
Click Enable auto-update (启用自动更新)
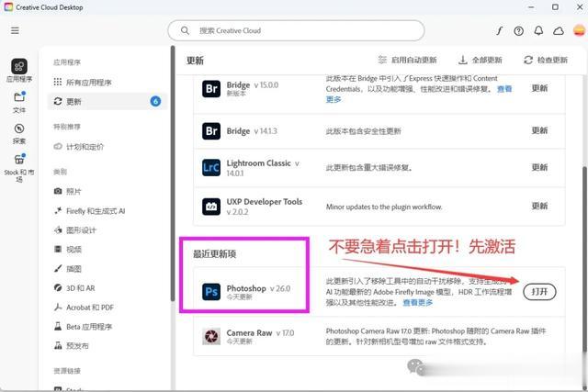pos(407,60)
